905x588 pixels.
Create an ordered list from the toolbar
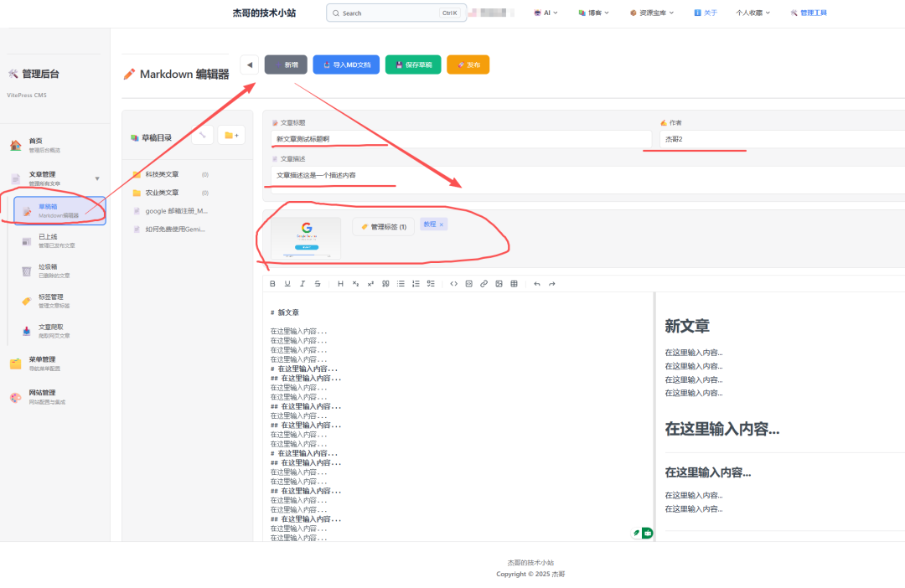[416, 284]
